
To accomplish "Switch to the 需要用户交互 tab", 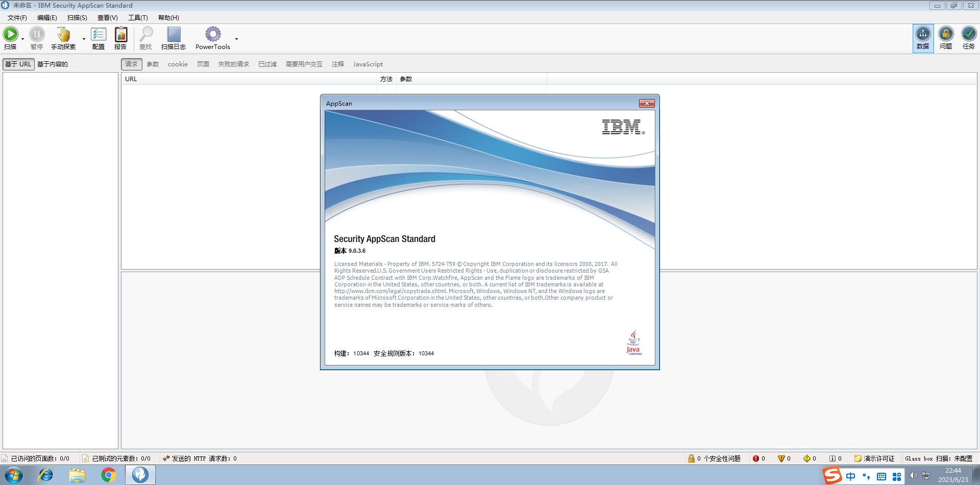I will (304, 64).
